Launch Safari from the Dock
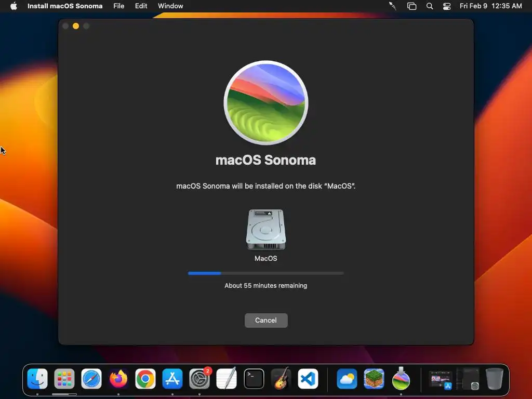This screenshot has width=532, height=399. coord(91,379)
